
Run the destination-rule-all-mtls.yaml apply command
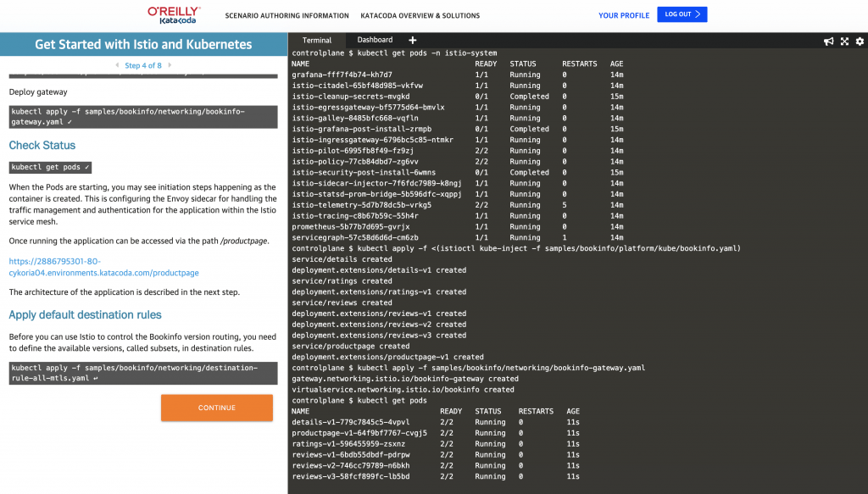pyautogui.click(x=143, y=373)
